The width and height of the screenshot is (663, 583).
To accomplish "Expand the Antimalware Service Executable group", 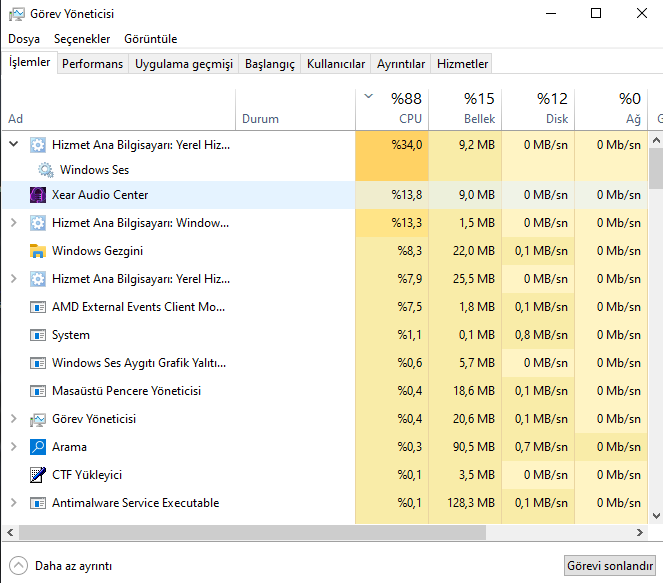I will [x=13, y=503].
